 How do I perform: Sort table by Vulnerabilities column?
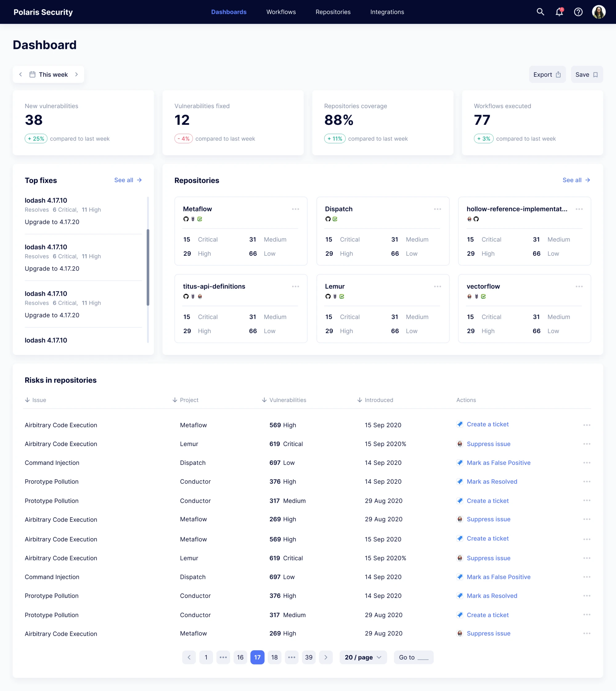[284, 400]
